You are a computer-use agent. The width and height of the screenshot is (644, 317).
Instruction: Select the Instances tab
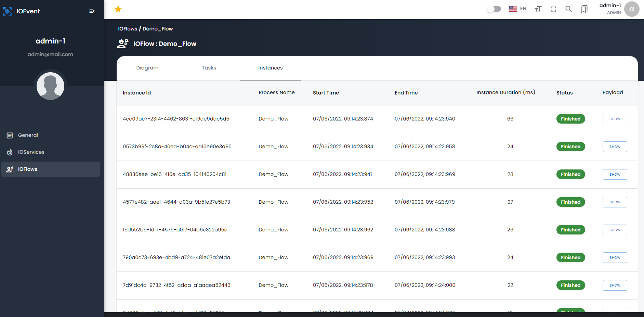pos(271,68)
